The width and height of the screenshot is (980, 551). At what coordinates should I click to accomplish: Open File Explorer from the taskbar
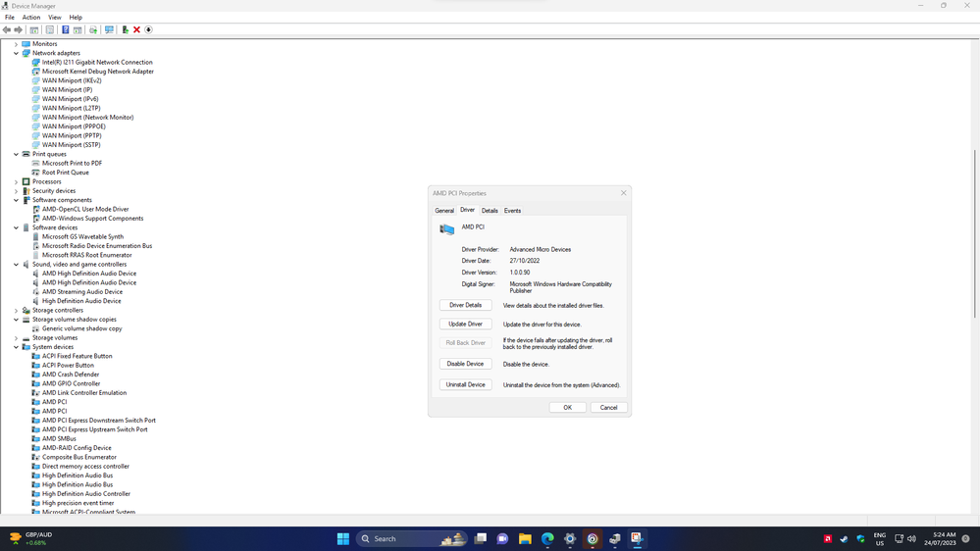pyautogui.click(x=525, y=538)
